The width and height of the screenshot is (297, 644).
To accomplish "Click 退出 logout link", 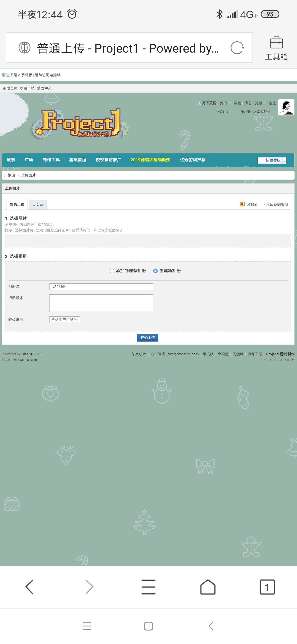I will [x=273, y=103].
